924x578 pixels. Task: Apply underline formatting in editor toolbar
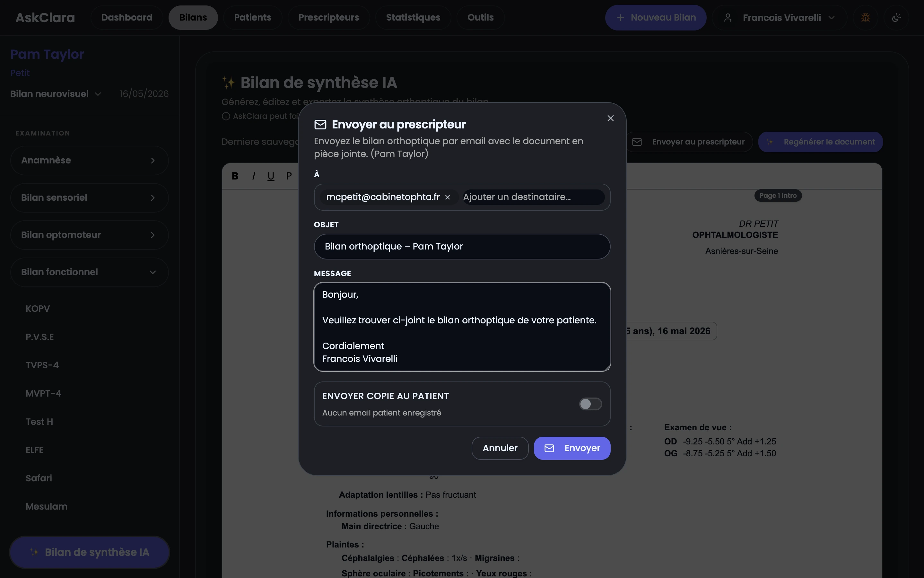tap(271, 176)
